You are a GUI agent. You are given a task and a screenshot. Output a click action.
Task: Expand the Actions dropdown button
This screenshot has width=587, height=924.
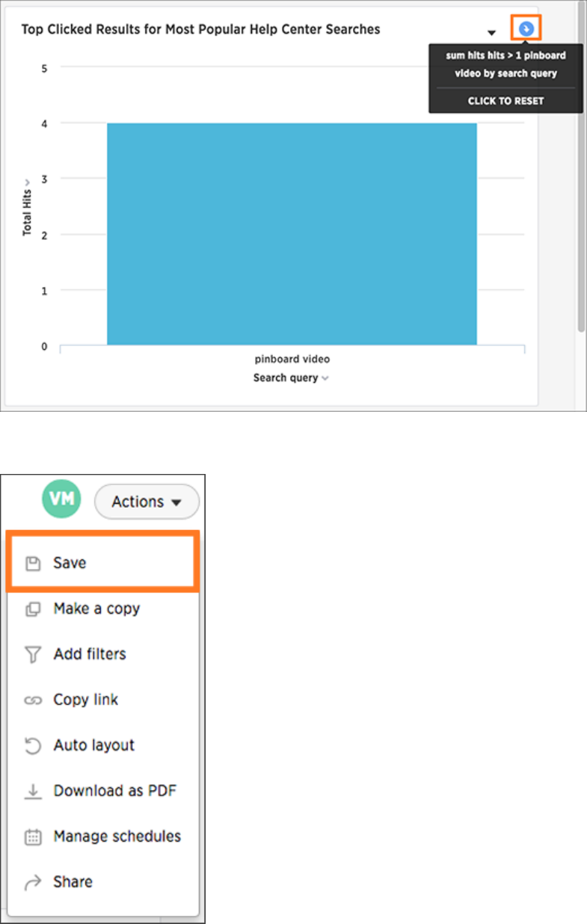click(147, 502)
